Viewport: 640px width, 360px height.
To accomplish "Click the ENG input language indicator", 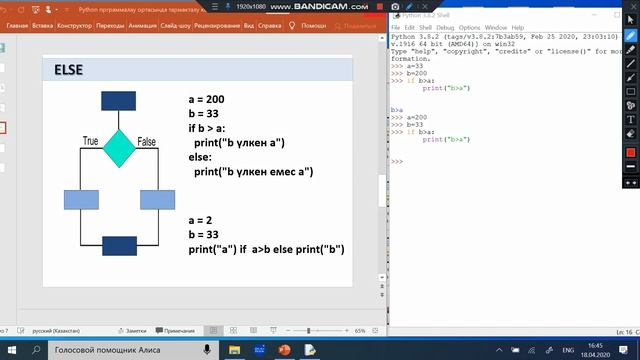I will [x=568, y=350].
